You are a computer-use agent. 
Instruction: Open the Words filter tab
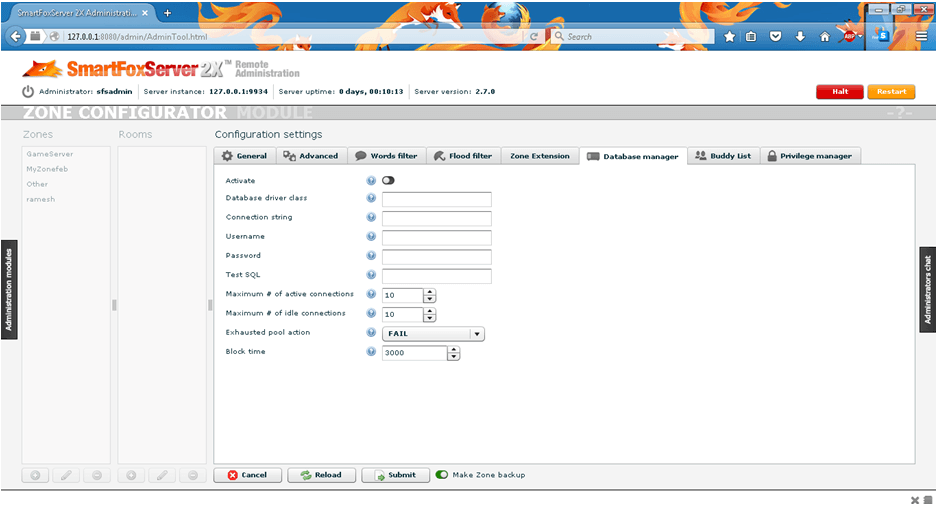386,156
